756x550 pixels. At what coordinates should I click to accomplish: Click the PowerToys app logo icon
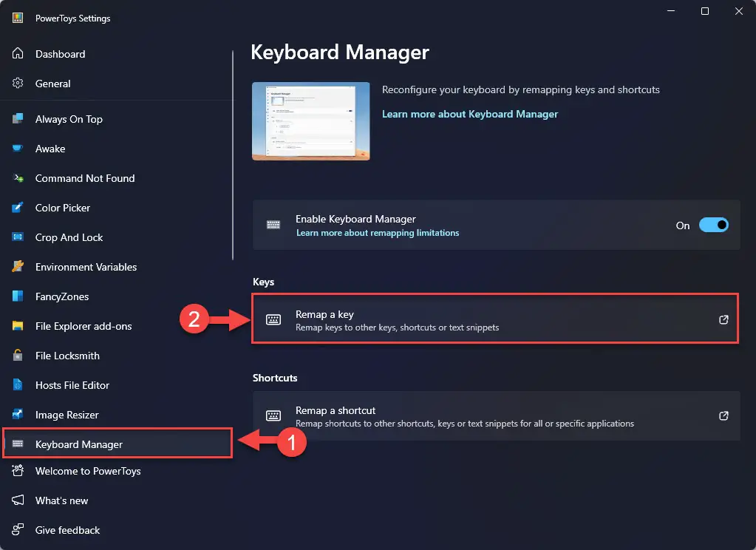18,18
